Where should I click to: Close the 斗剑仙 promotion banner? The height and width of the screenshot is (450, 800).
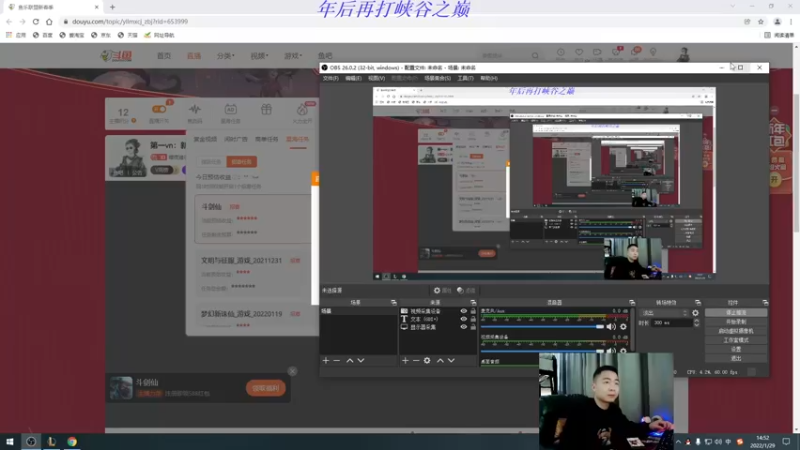[x=292, y=371]
